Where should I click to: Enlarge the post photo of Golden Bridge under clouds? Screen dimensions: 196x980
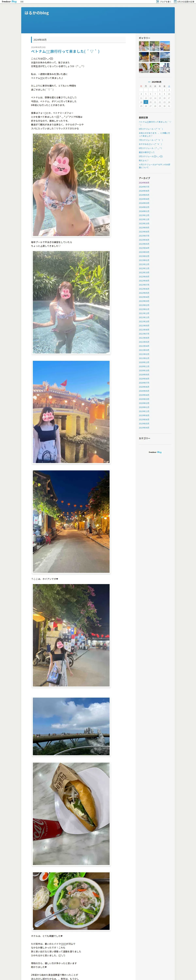coord(71,726)
